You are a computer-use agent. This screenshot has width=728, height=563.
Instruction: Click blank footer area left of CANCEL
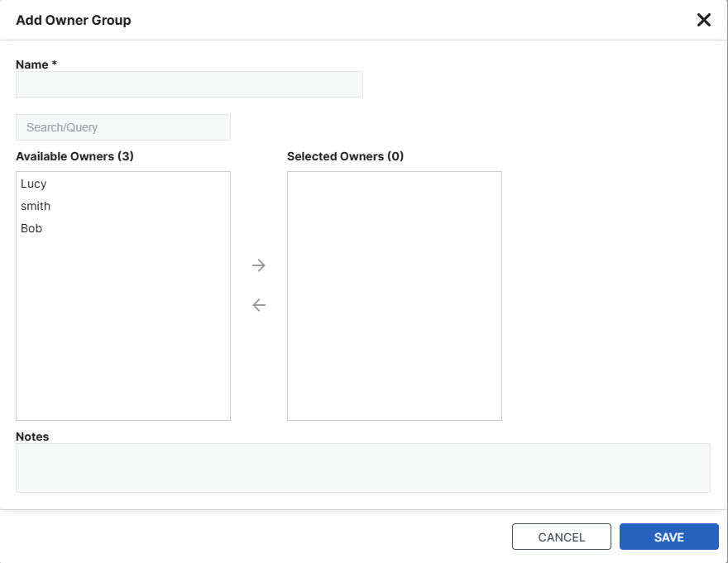click(248, 537)
